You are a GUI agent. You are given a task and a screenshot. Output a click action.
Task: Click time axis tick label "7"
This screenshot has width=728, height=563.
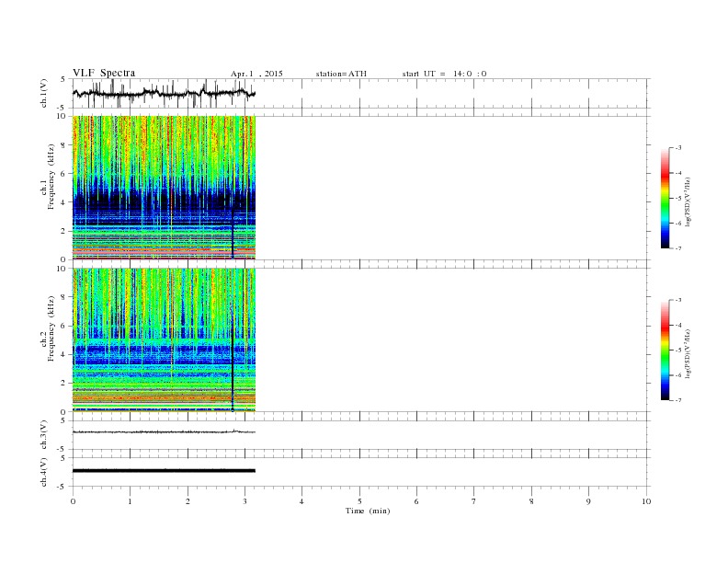pyautogui.click(x=474, y=501)
